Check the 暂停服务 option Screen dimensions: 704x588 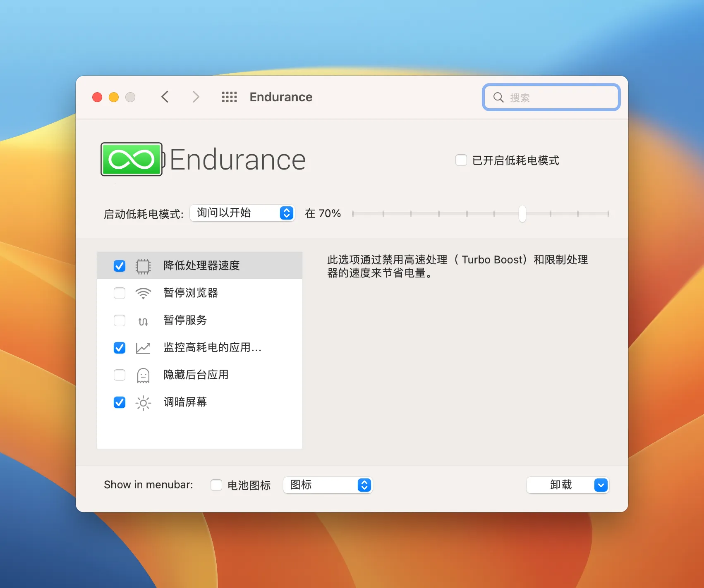pyautogui.click(x=120, y=320)
